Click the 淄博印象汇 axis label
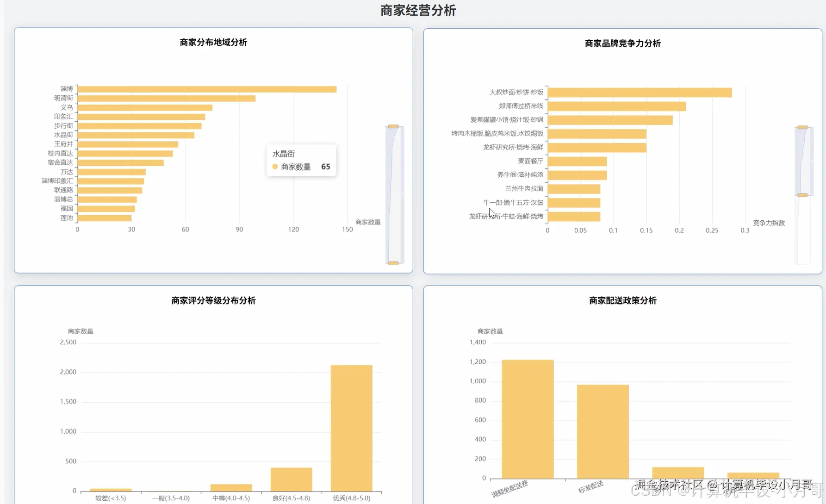 coord(57,181)
